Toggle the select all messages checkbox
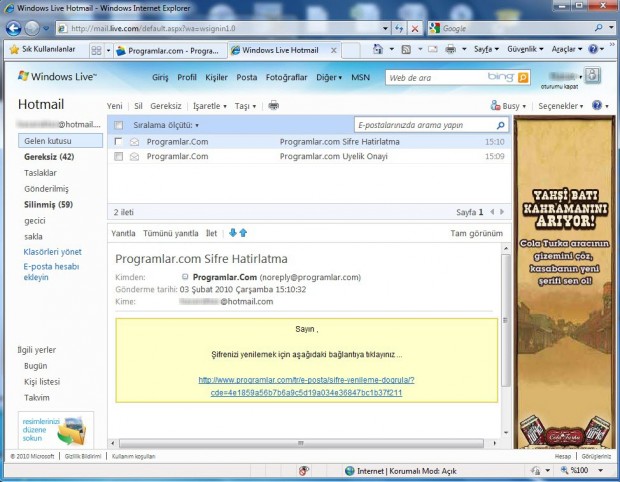The width and height of the screenshot is (620, 482). [x=118, y=125]
